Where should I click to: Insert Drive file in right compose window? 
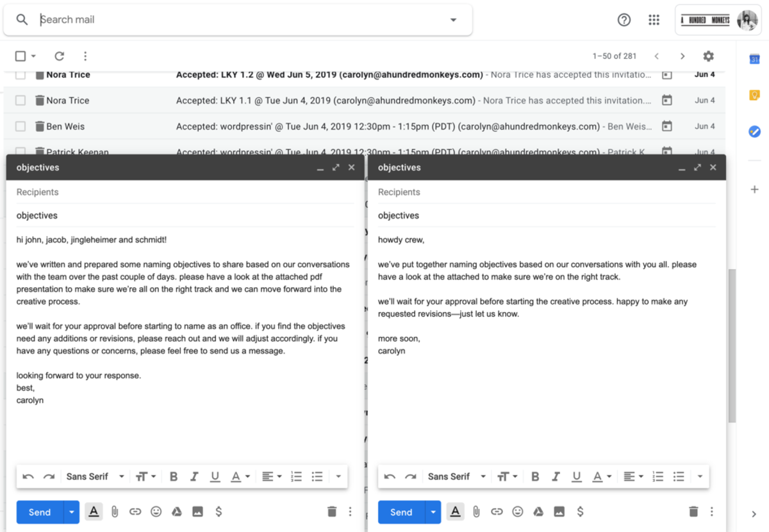(538, 511)
